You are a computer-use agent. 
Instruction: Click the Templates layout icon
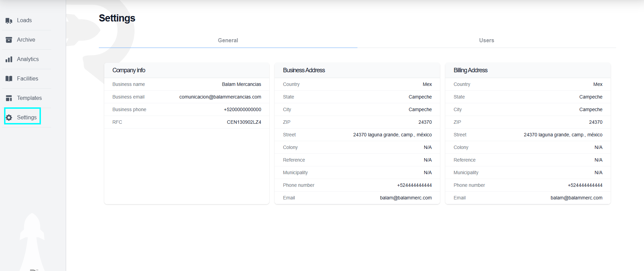click(9, 98)
